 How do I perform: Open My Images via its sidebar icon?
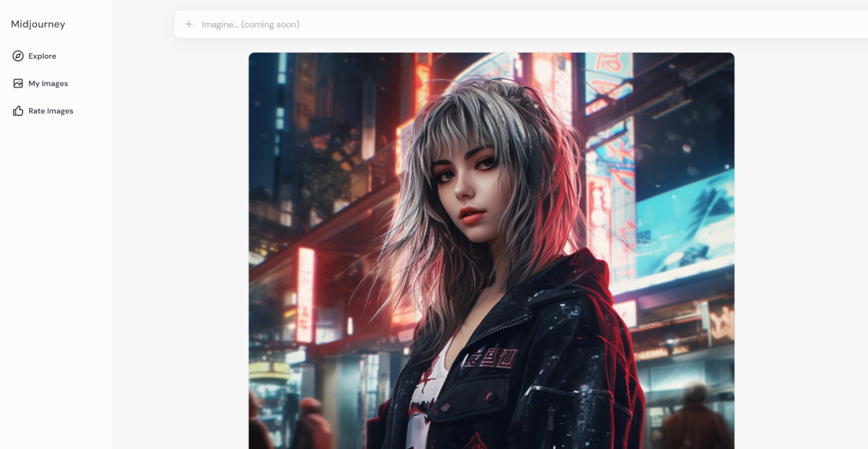(x=18, y=83)
